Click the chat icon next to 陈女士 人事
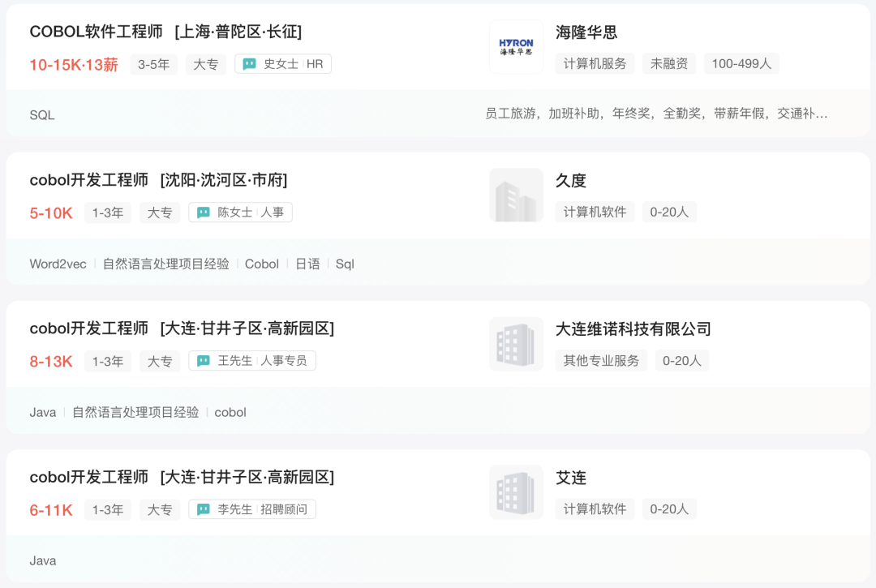 coord(204,212)
